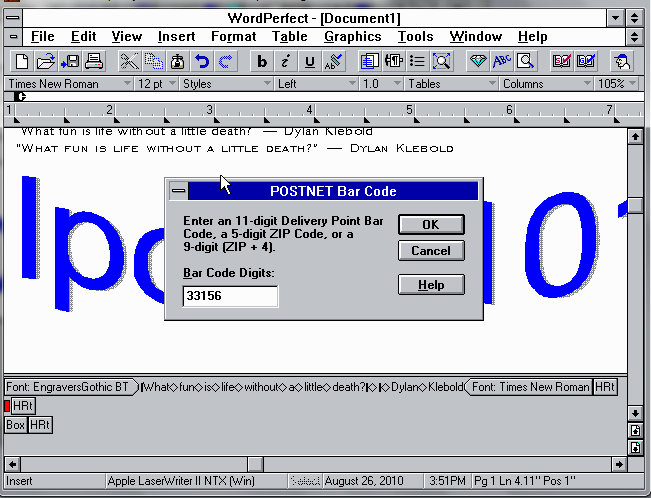Viewport: 651px width, 498px height.
Task: Toggle bold with the b icon
Action: tap(262, 62)
